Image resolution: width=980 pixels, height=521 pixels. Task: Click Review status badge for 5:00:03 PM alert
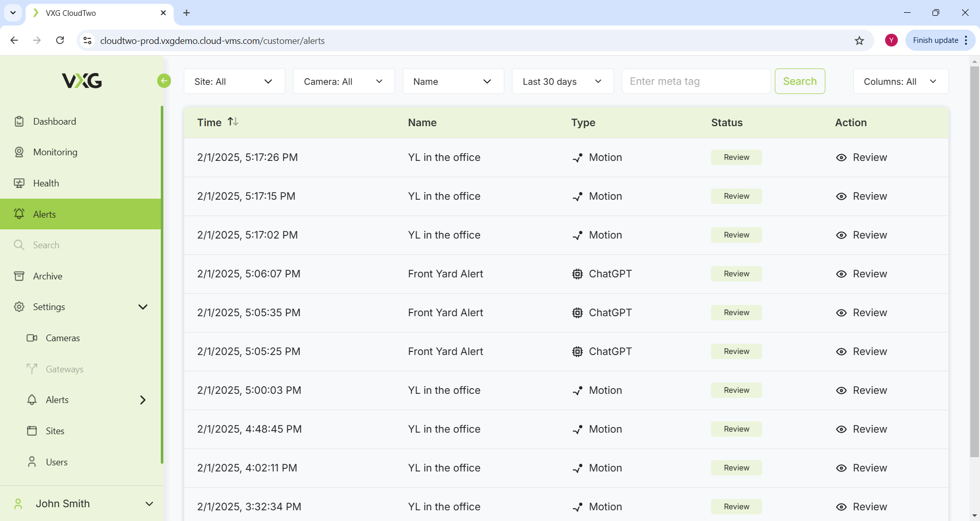[x=736, y=391]
